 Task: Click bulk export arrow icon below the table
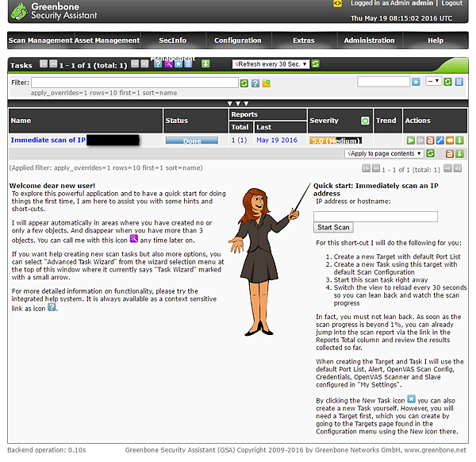click(459, 154)
